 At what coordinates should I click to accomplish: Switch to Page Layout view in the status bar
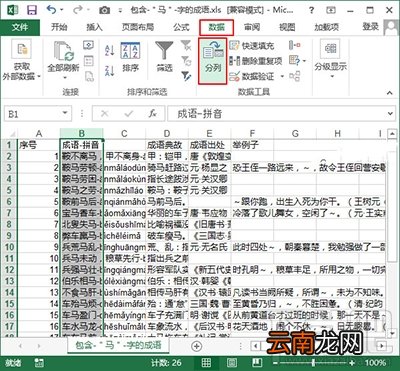pyautogui.click(x=232, y=363)
